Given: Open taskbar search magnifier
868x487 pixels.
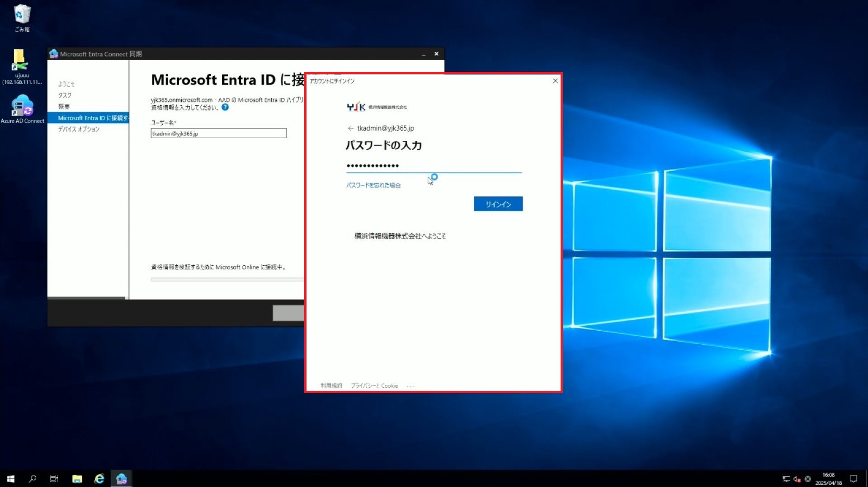Looking at the screenshot, I should click(x=32, y=478).
